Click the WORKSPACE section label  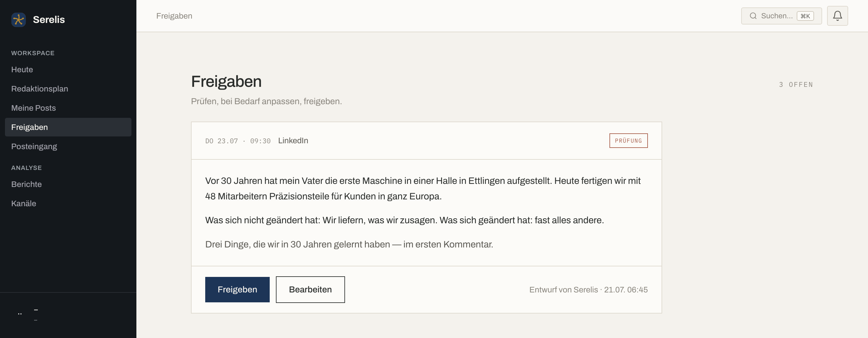click(33, 53)
